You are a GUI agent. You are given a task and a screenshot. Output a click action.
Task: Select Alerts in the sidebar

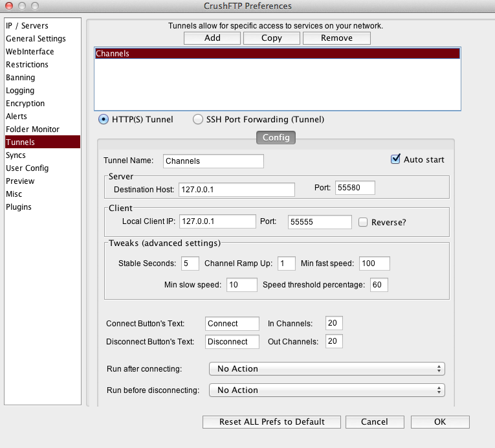[x=42, y=117]
